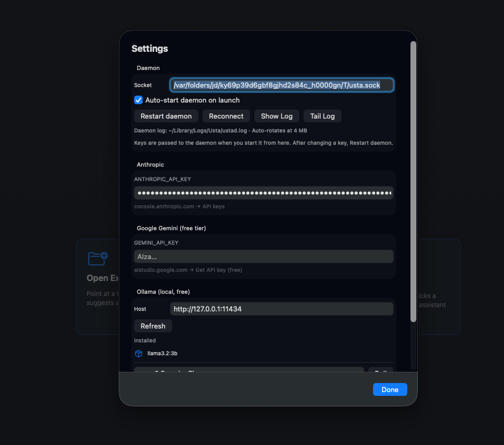Toggle Auto-start daemon on launch checkbox

(x=138, y=100)
